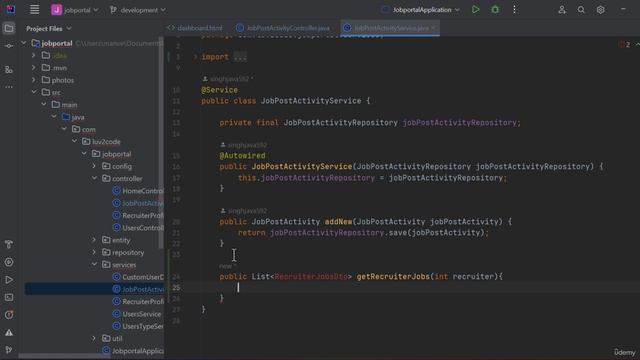Switch to JobPostActivityController.java tab

(x=283, y=28)
